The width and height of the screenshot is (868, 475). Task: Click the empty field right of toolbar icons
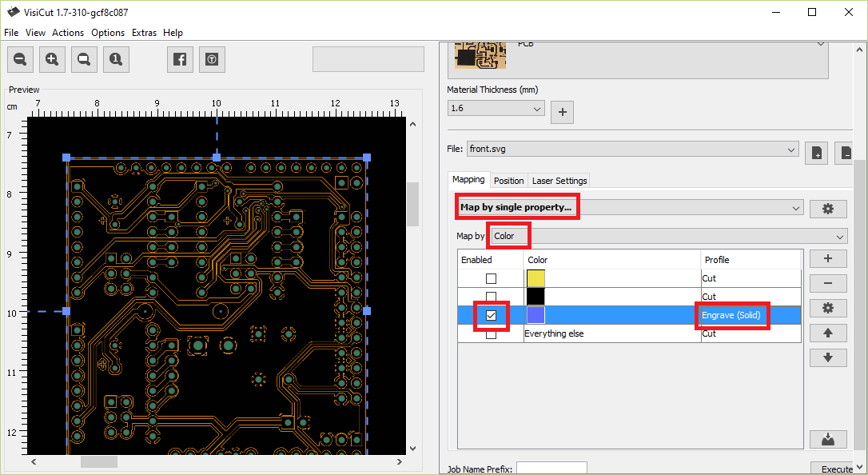point(368,59)
